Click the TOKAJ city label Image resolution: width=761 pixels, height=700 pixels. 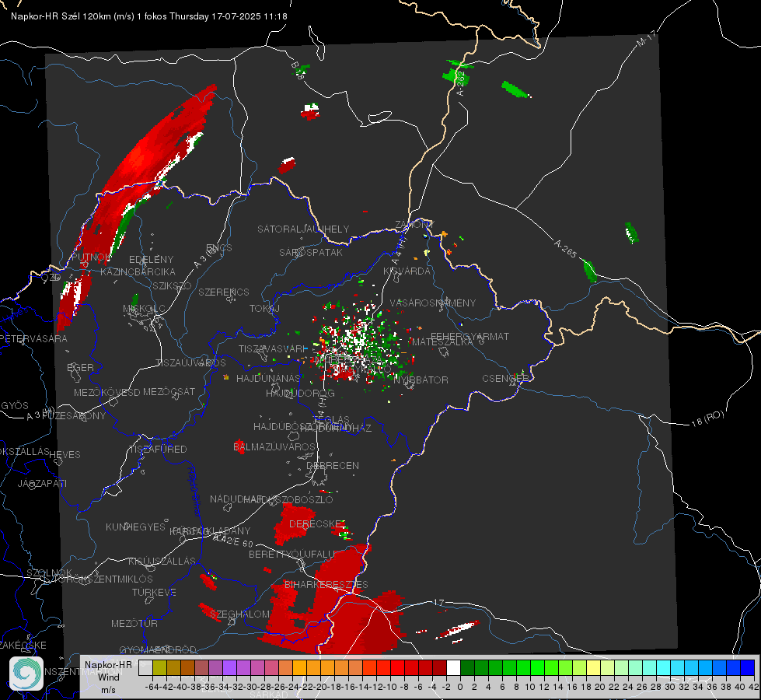(265, 309)
